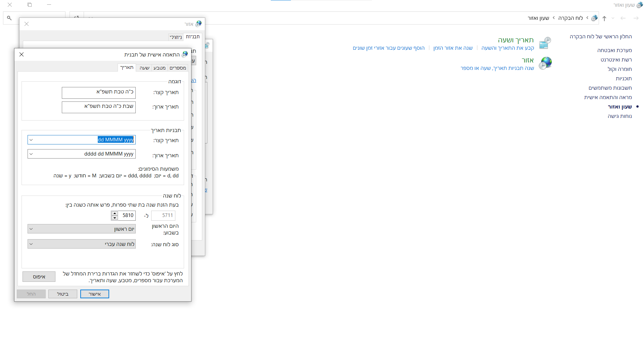Expand the chevron beside the address bar Control Panel icon

click(x=587, y=18)
